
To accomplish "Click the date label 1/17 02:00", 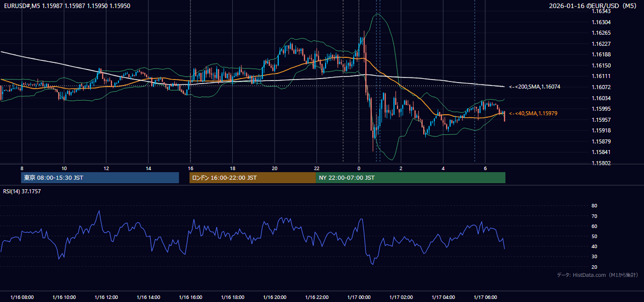I will tap(401, 297).
